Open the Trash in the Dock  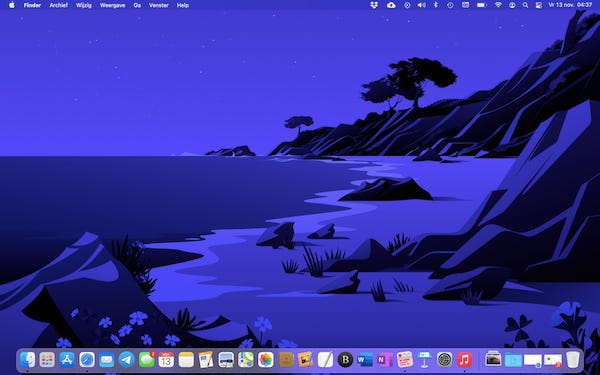tap(573, 360)
